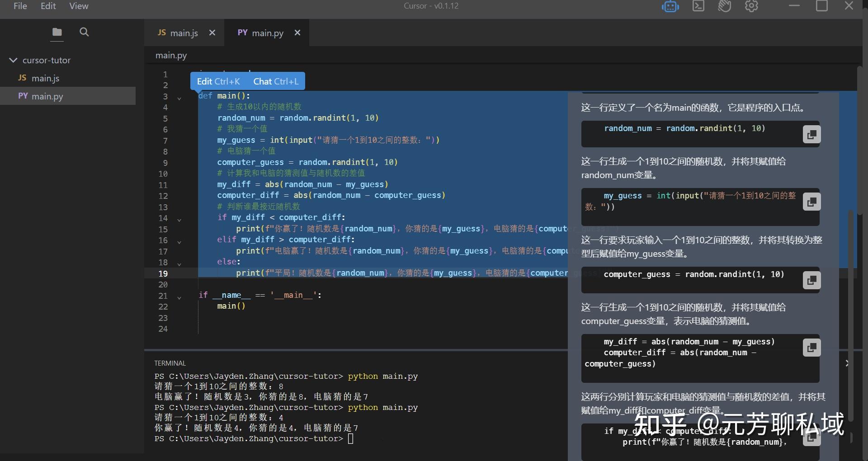Collapse the chat panel with the side arrow
The height and width of the screenshot is (461, 868).
[x=847, y=363]
